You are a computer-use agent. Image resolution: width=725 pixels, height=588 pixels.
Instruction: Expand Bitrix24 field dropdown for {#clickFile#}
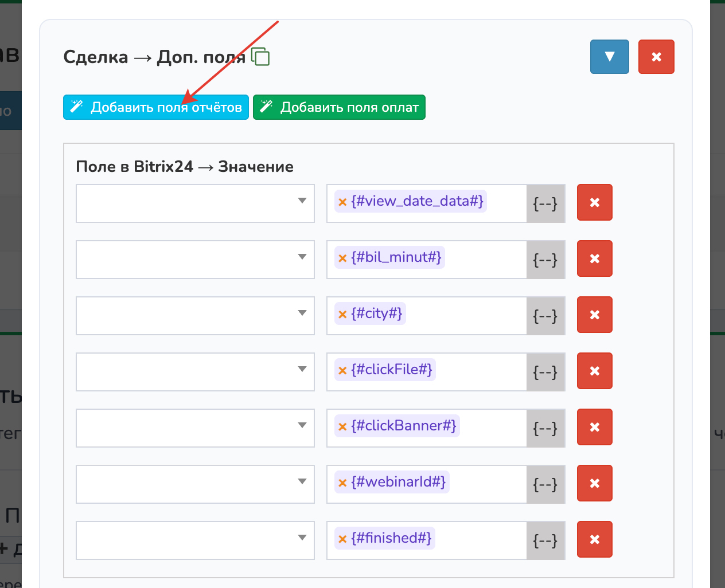195,372
